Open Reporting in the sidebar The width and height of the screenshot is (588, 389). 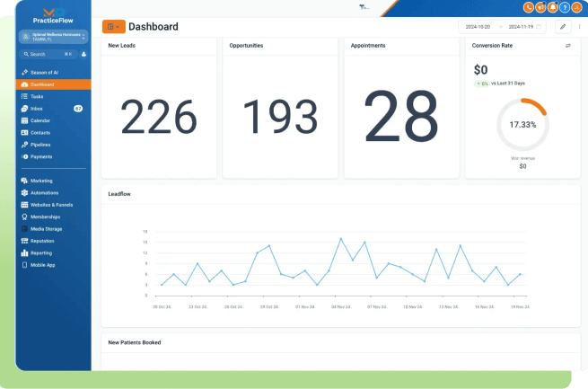coord(53,252)
